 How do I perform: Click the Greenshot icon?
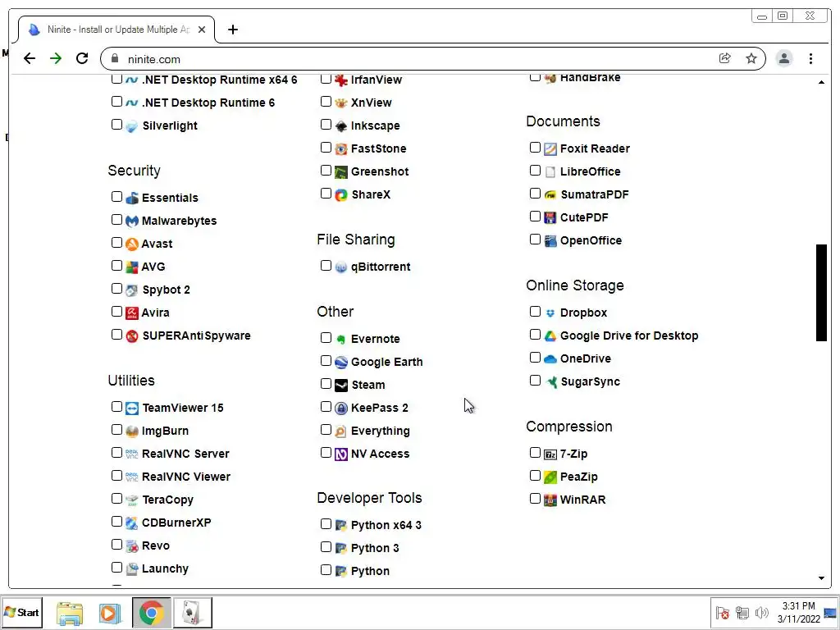[341, 172]
